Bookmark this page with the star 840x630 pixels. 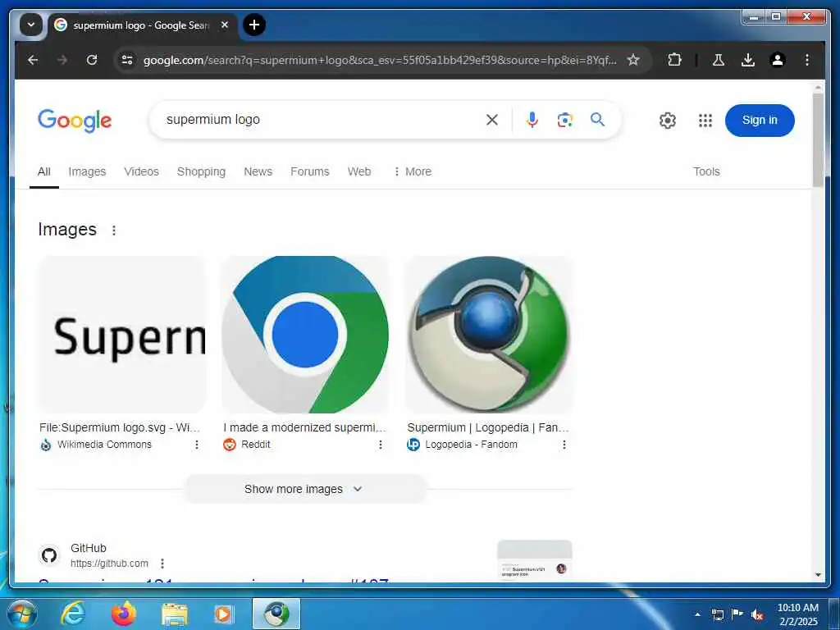point(633,60)
